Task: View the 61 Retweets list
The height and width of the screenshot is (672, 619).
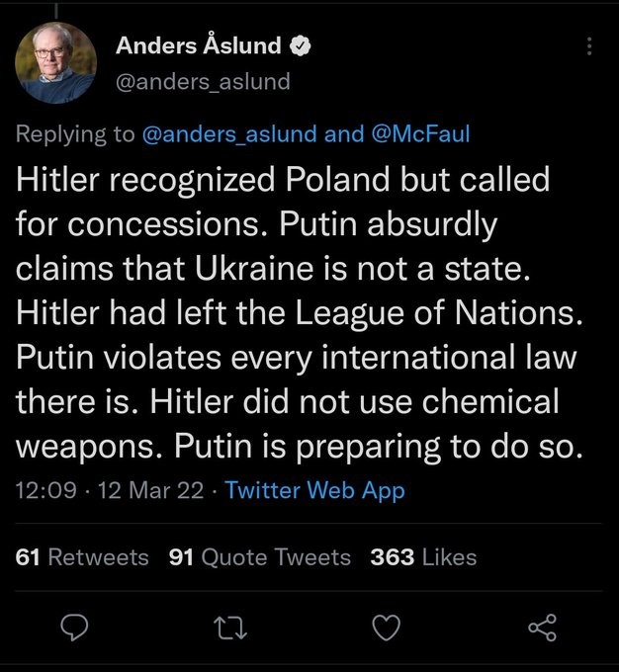Action: click(83, 557)
